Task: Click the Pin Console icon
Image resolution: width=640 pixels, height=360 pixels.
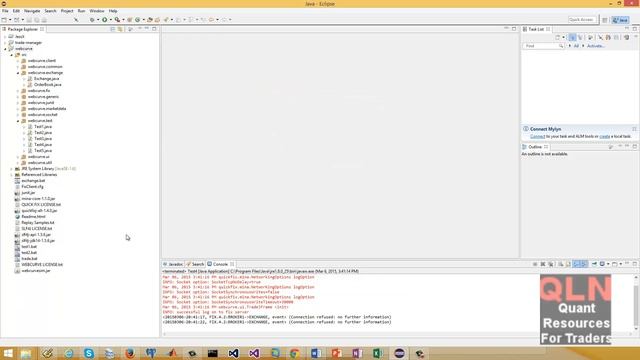Action: pos(594,264)
